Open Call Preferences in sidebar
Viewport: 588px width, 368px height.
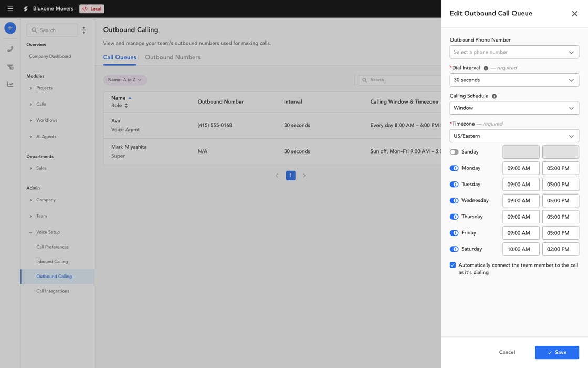[52, 247]
